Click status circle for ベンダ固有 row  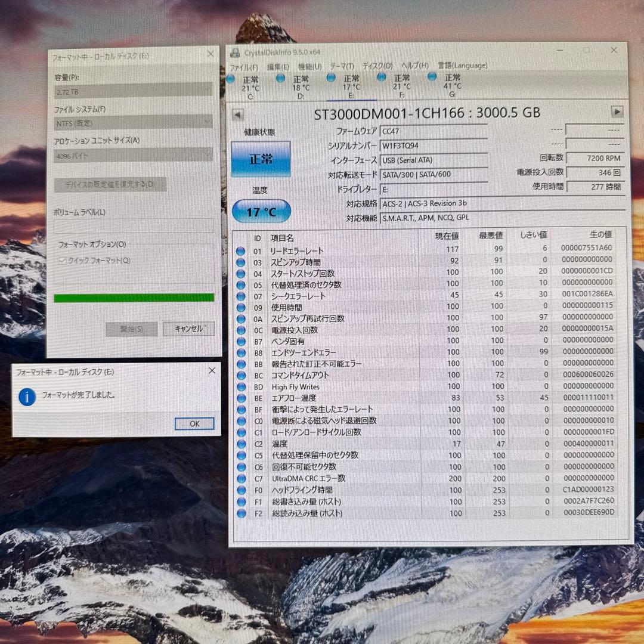click(241, 342)
